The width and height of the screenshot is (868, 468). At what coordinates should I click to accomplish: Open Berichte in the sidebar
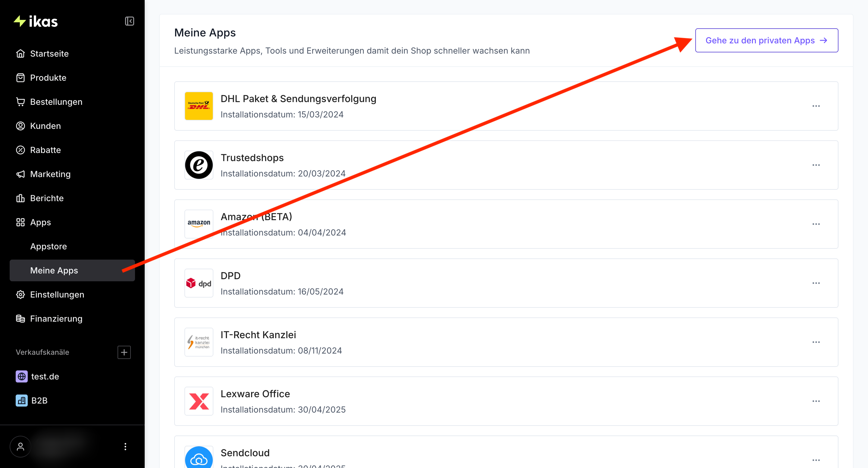pyautogui.click(x=72, y=198)
